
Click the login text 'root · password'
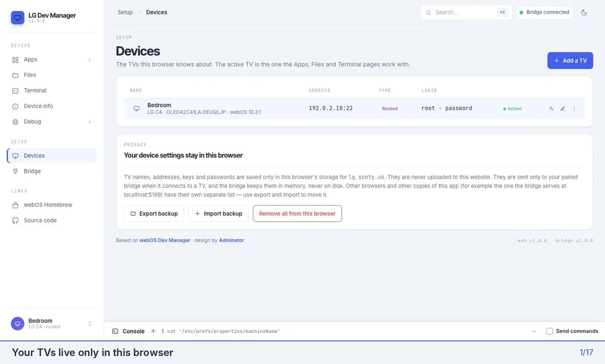(x=447, y=108)
